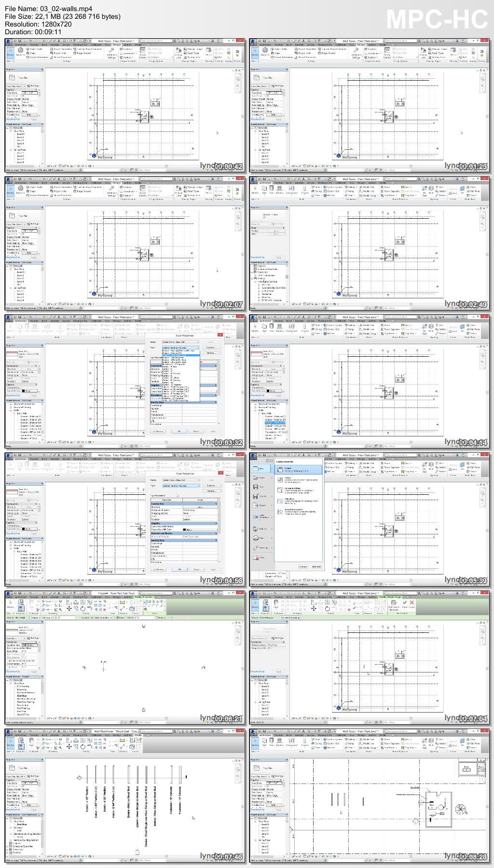Click Cancel in the 00:03:32 Type Properties dialog

tap(196, 431)
